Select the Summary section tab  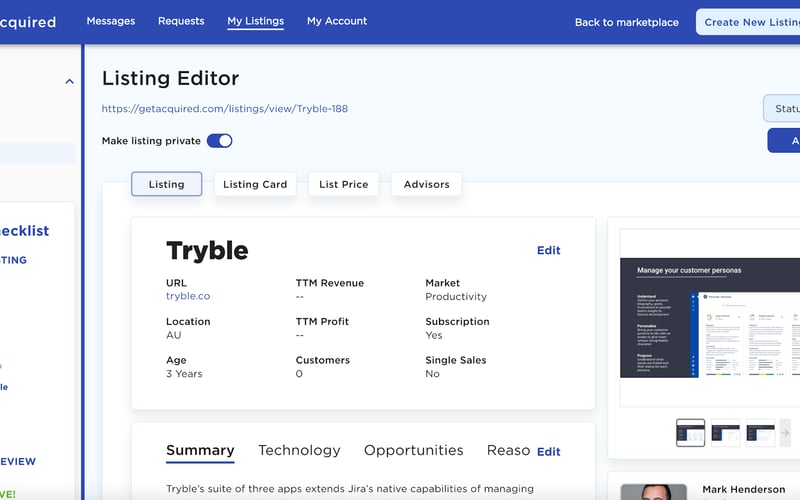[x=200, y=451]
